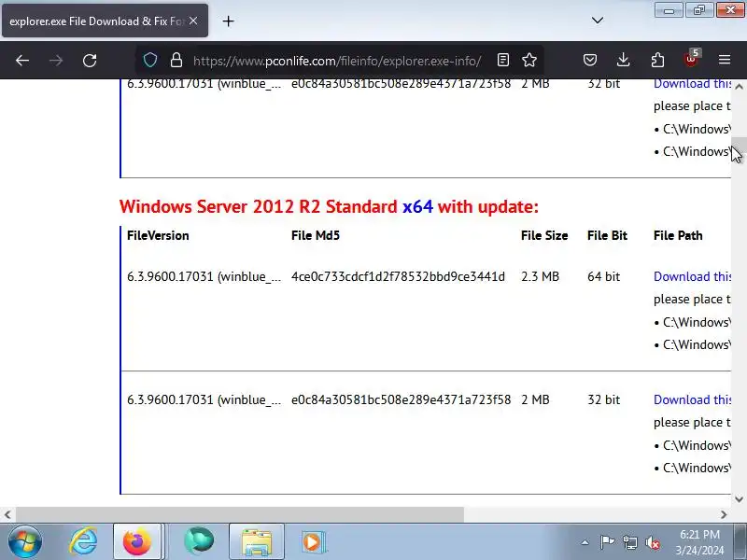The width and height of the screenshot is (747, 560).
Task: Open the clock showing 6:21 PM
Action: (699, 542)
